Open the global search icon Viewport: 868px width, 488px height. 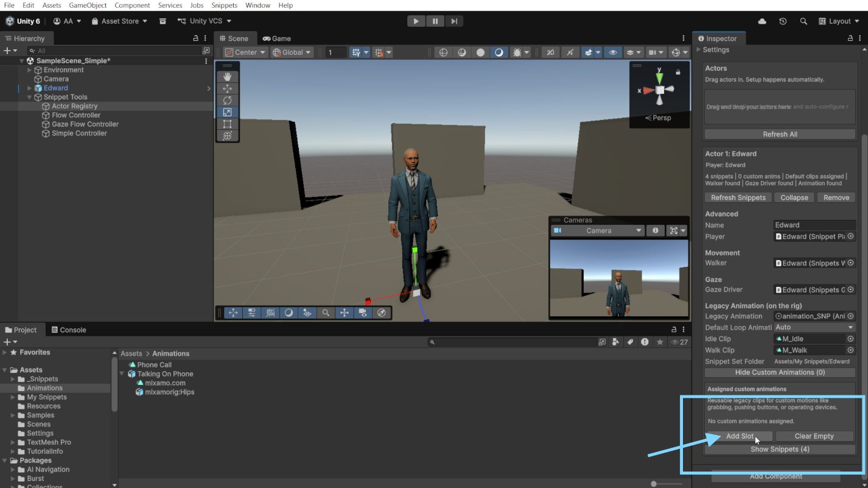point(803,21)
